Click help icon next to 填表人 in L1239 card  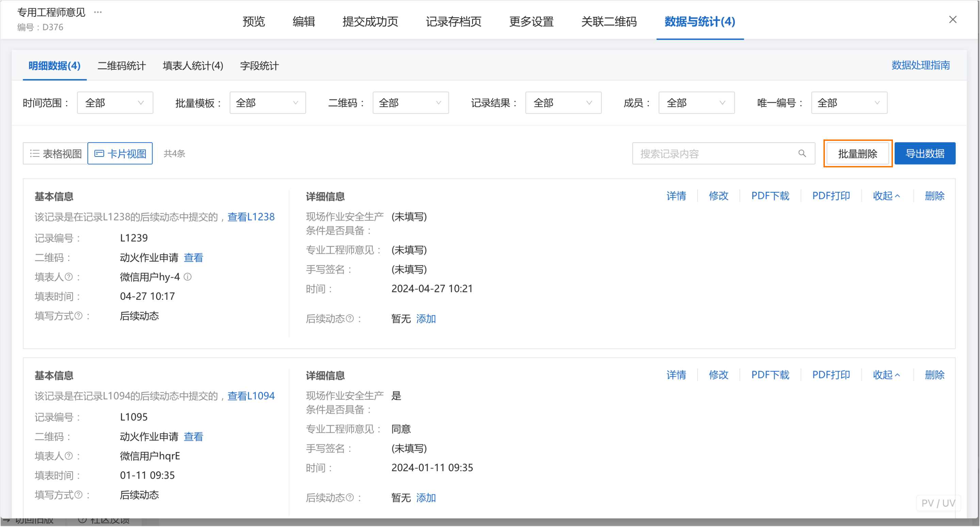pos(68,277)
